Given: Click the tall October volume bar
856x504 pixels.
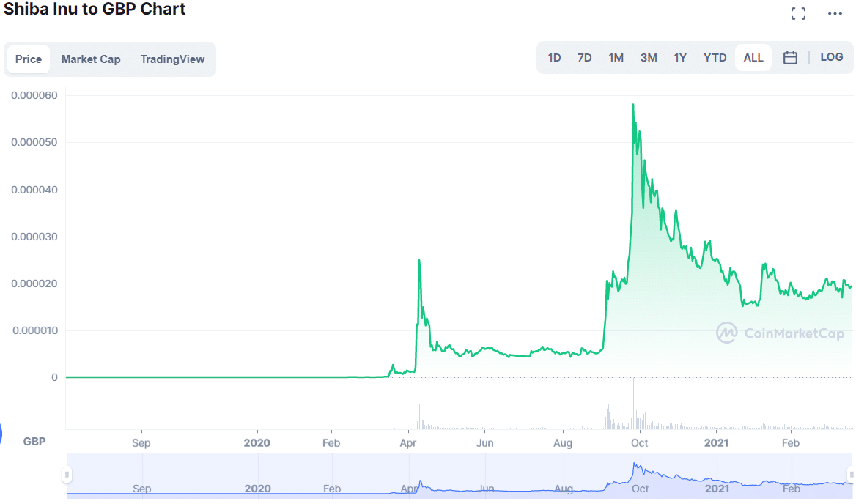Looking at the screenshot, I should (x=634, y=403).
